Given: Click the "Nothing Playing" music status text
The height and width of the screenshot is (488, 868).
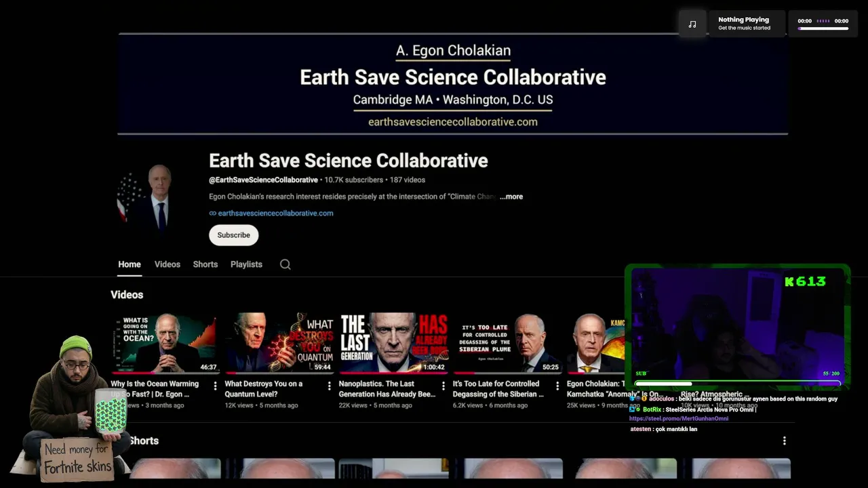Looking at the screenshot, I should pos(744,20).
